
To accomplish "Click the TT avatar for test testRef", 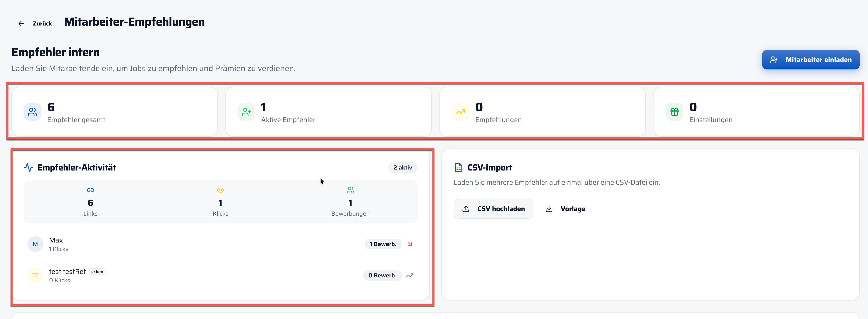I will (35, 276).
